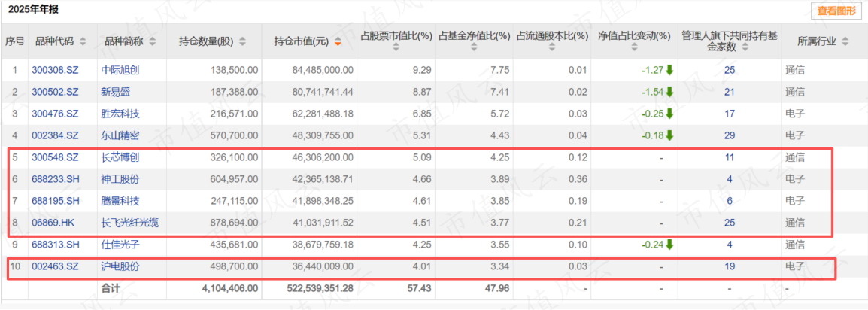
Task: Sort by 所属行业 column arrows
Action: click(844, 42)
